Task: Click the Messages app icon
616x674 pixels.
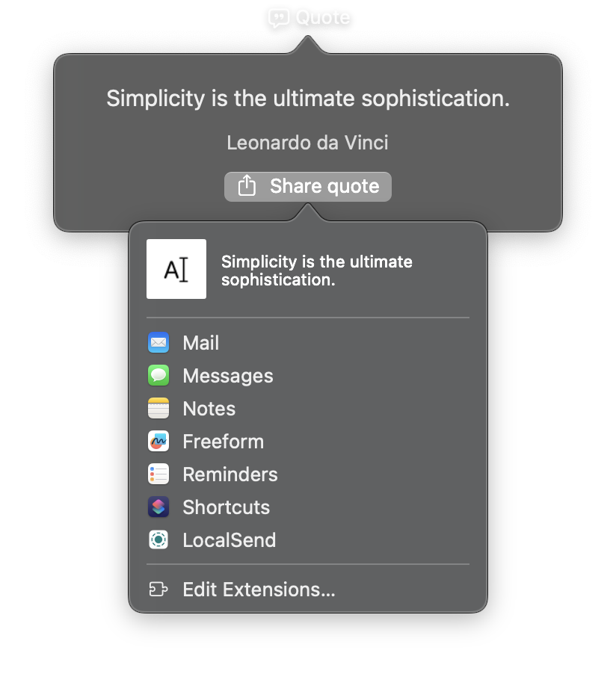Action: [x=158, y=375]
